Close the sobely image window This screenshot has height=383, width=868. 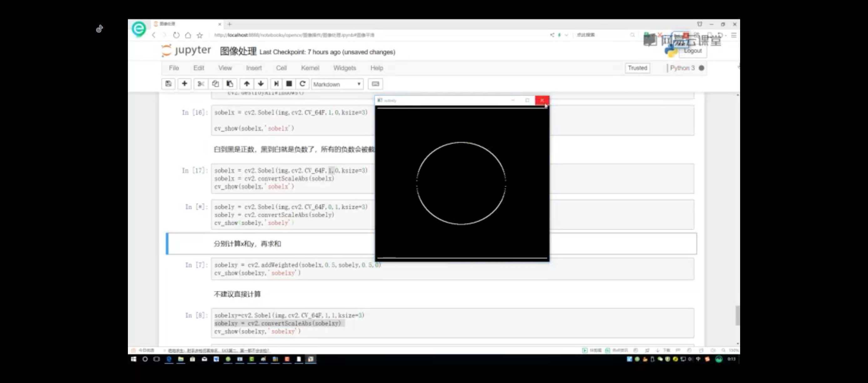pyautogui.click(x=542, y=100)
